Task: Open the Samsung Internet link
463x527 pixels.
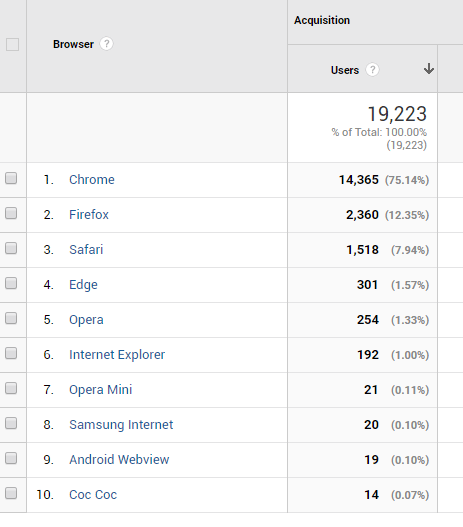Action: click(121, 425)
